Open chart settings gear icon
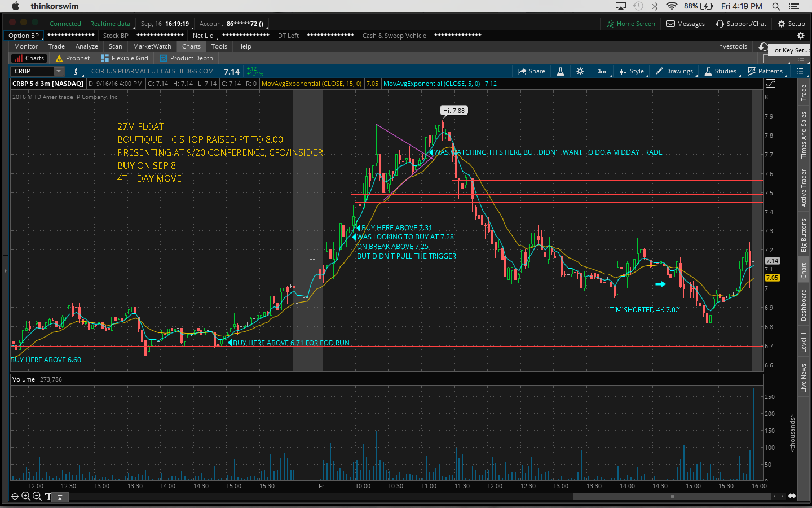The image size is (812, 508). point(580,71)
